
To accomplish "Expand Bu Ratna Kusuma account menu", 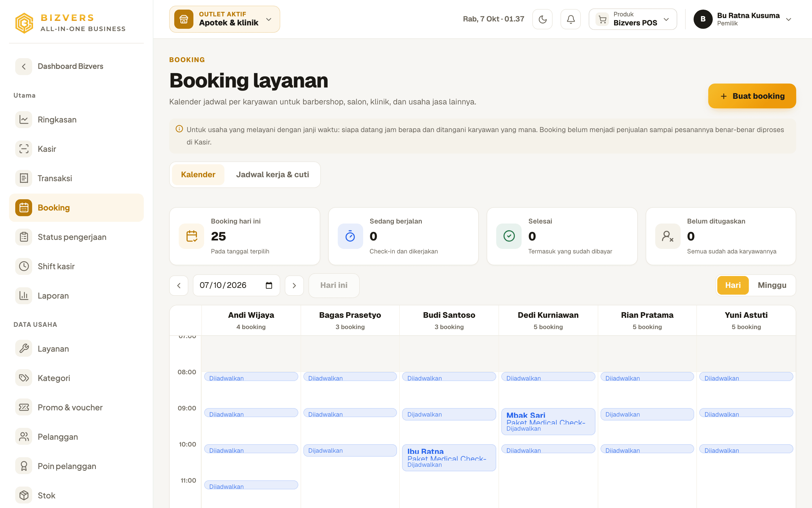I will [743, 19].
